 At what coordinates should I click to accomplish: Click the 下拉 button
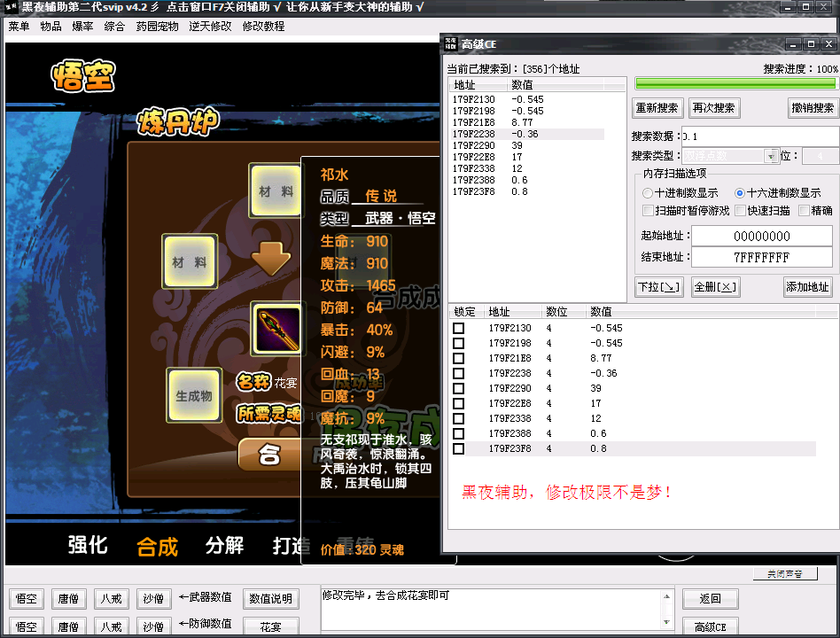point(659,287)
